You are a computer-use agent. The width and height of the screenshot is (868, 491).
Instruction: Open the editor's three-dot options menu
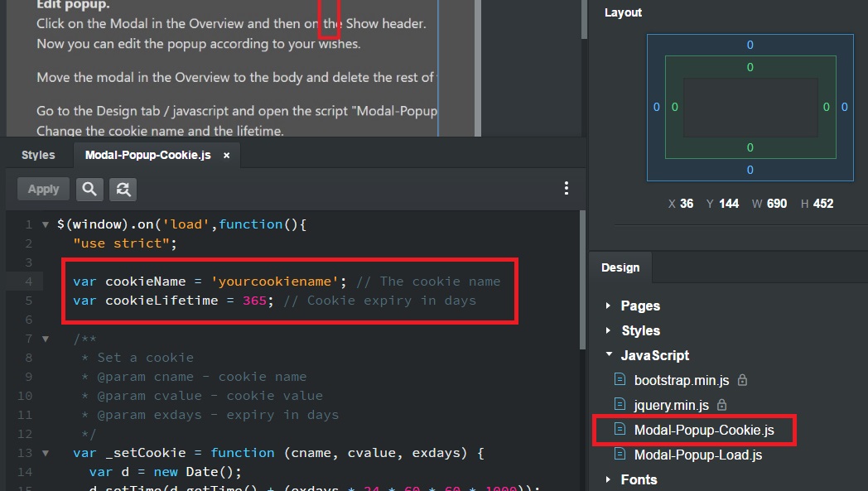[566, 188]
